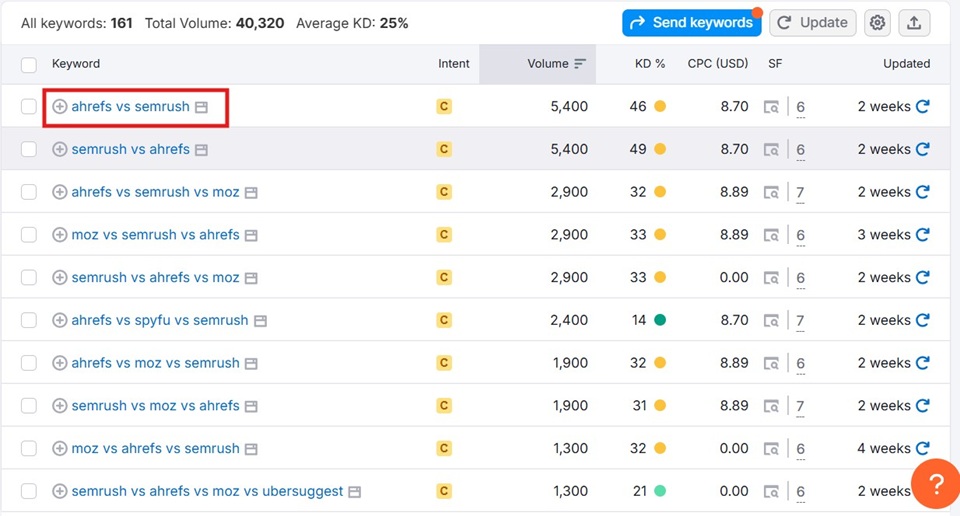This screenshot has width=960, height=516.
Task: Check the box for 'ahrefs vs moz vs semrush'
Action: tap(29, 363)
